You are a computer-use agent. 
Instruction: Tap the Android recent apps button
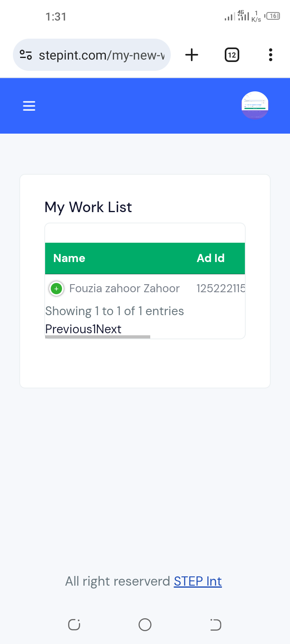click(x=74, y=625)
